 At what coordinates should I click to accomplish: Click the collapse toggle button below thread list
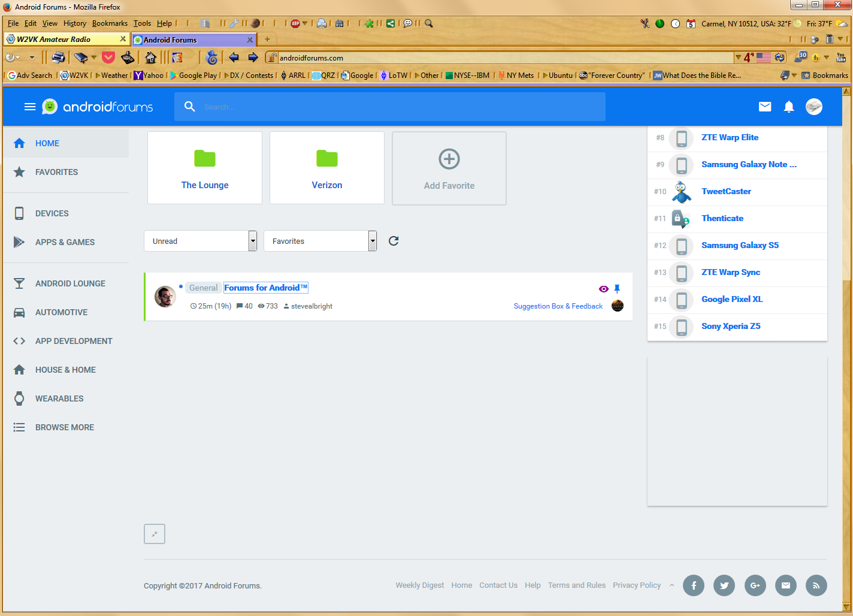[155, 534]
